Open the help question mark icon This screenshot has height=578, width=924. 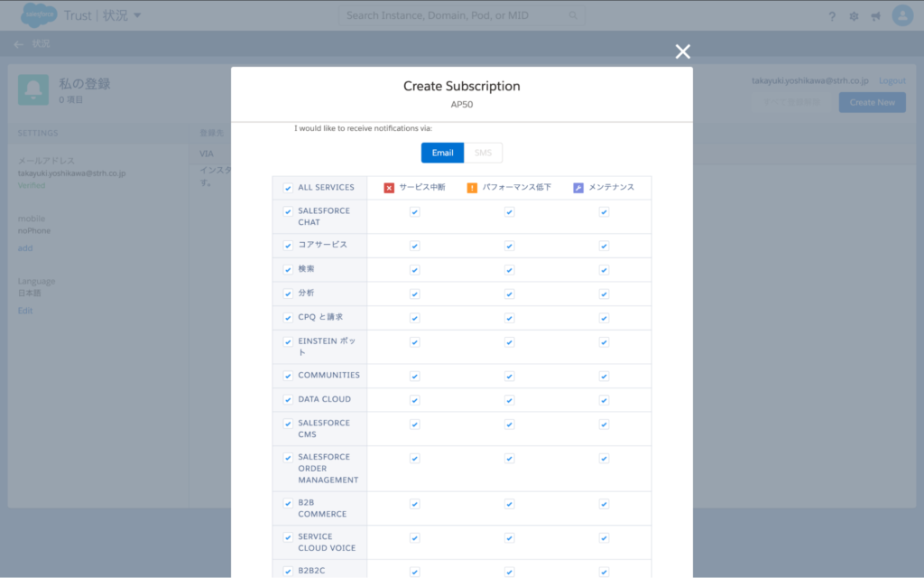[831, 16]
